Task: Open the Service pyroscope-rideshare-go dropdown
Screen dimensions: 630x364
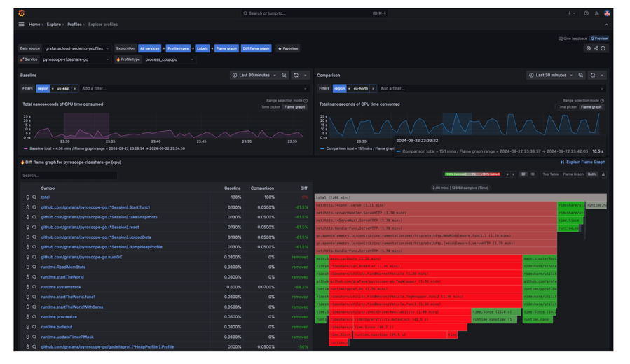Action: coord(76,59)
